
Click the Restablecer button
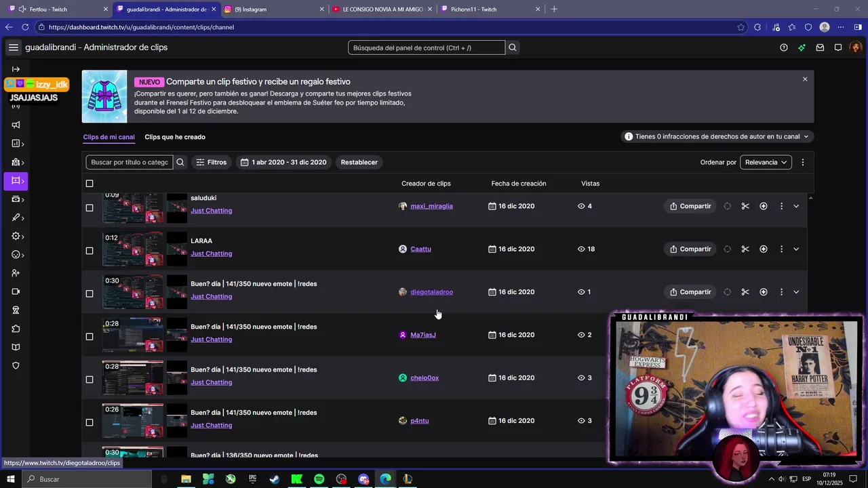tap(359, 162)
